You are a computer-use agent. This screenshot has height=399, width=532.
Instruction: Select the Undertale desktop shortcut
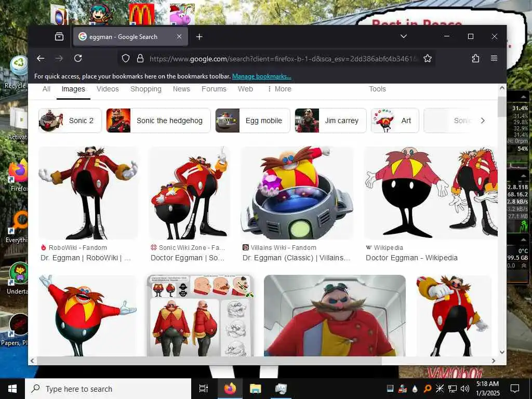18,278
